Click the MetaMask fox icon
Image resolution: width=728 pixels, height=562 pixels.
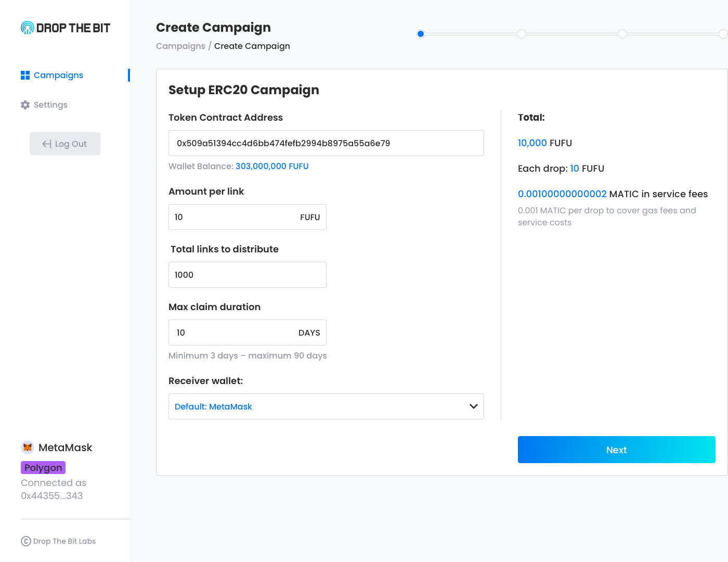coord(28,448)
